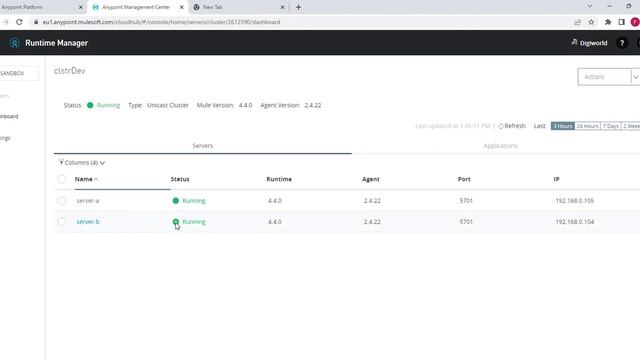The width and height of the screenshot is (640, 360).
Task: Close the New Tab browser tab
Action: 282,7
